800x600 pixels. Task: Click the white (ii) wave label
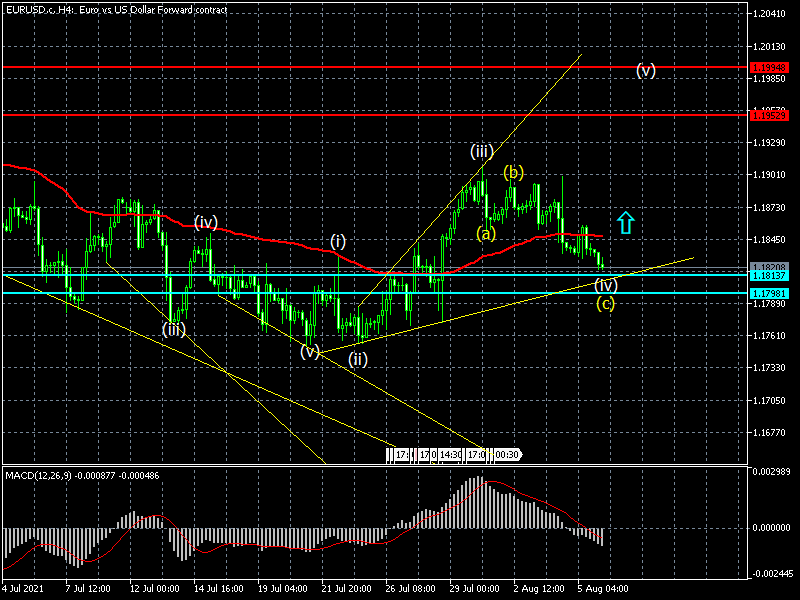pos(358,359)
